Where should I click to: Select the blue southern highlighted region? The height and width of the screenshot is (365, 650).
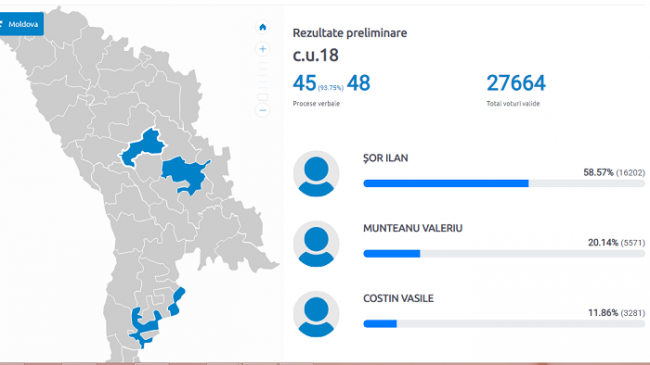pos(144,327)
